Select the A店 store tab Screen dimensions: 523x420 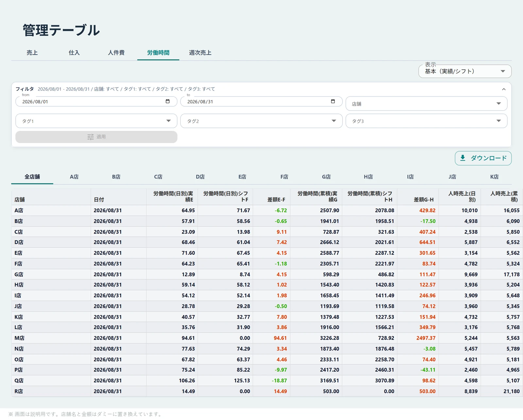point(74,177)
